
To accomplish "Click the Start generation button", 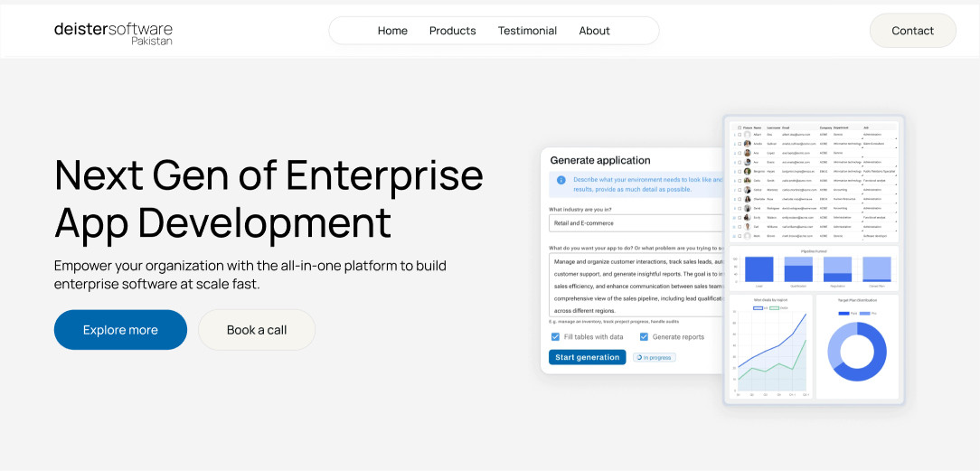I will coord(587,357).
